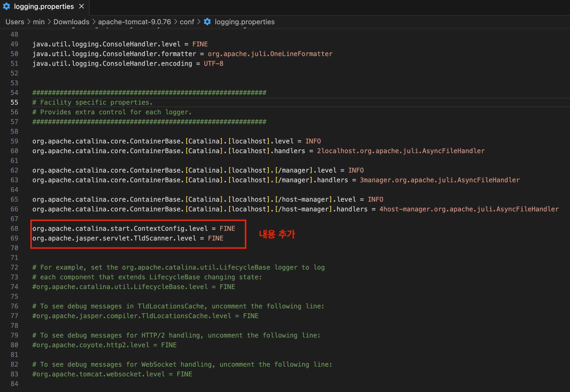
Task: Click the UTF-8 encoding value
Action: [x=213, y=64]
